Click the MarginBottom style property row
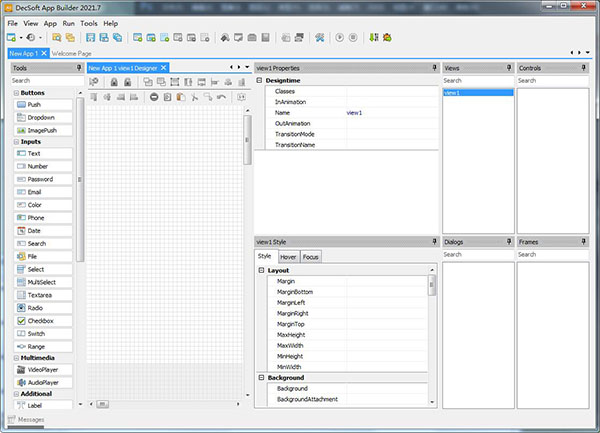The image size is (600, 433). (347, 292)
